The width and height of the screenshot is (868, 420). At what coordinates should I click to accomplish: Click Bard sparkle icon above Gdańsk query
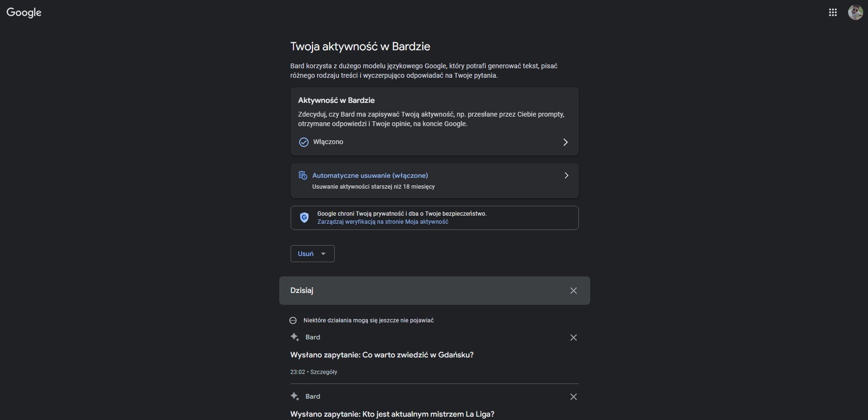294,337
